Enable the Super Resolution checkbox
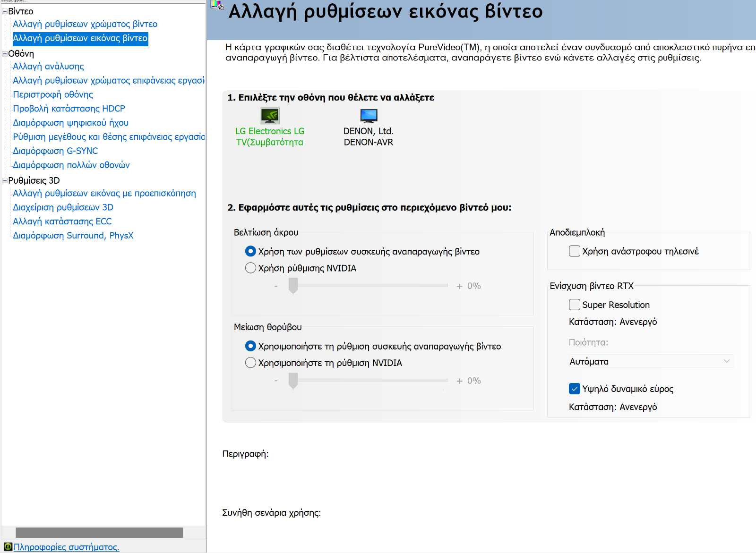The height and width of the screenshot is (553, 756). (575, 305)
